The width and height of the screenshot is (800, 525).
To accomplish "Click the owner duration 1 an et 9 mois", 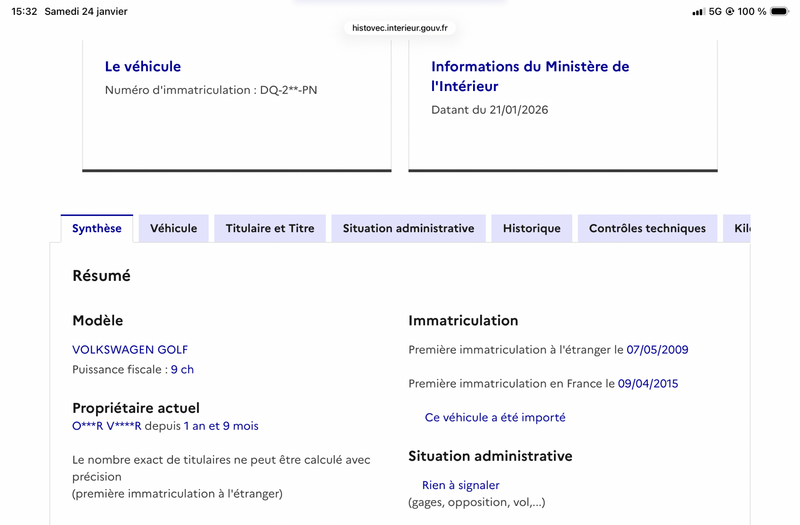I will click(x=221, y=426).
